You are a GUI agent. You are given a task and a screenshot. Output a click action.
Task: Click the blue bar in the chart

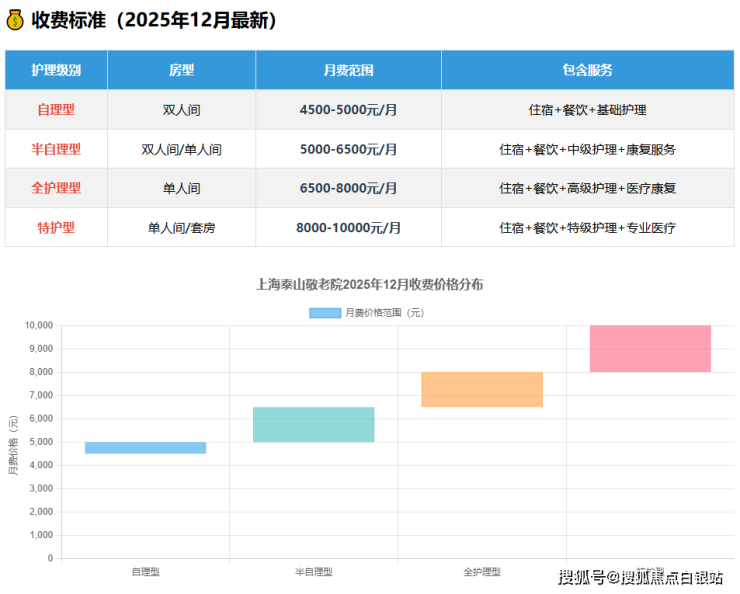(145, 448)
